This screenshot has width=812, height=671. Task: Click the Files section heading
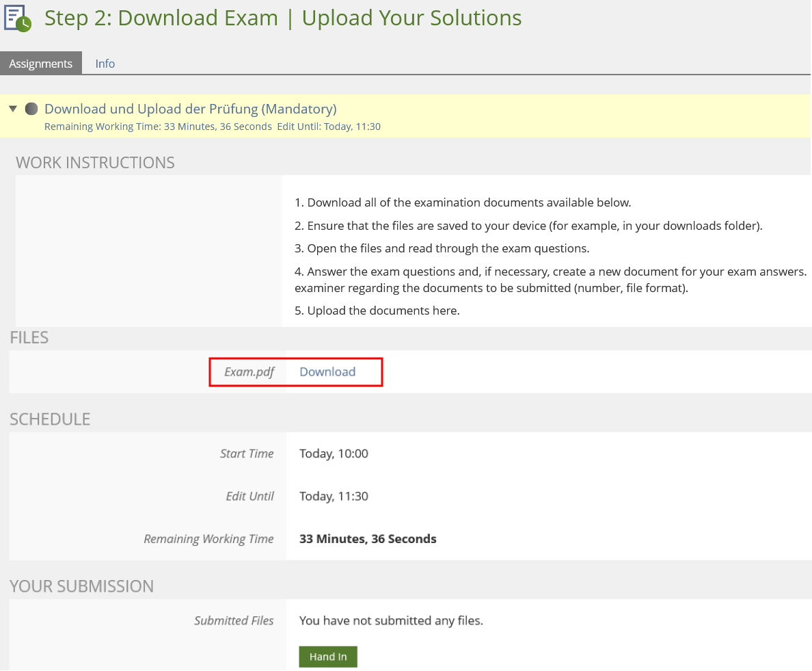(29, 337)
